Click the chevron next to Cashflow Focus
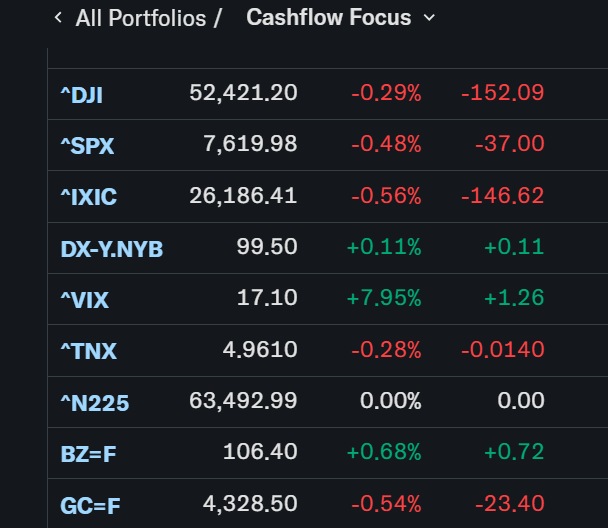The width and height of the screenshot is (608, 528). click(x=429, y=17)
